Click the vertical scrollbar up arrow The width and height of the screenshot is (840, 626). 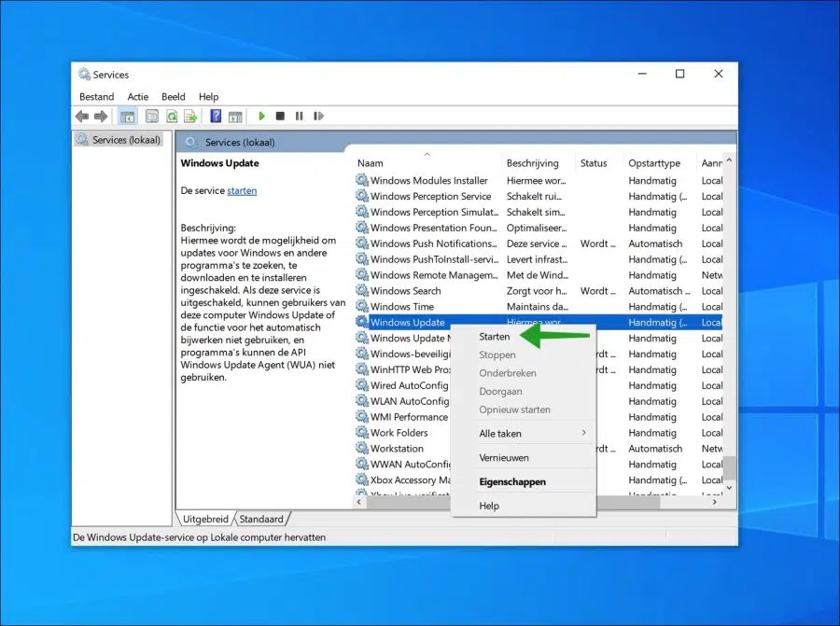(x=729, y=160)
